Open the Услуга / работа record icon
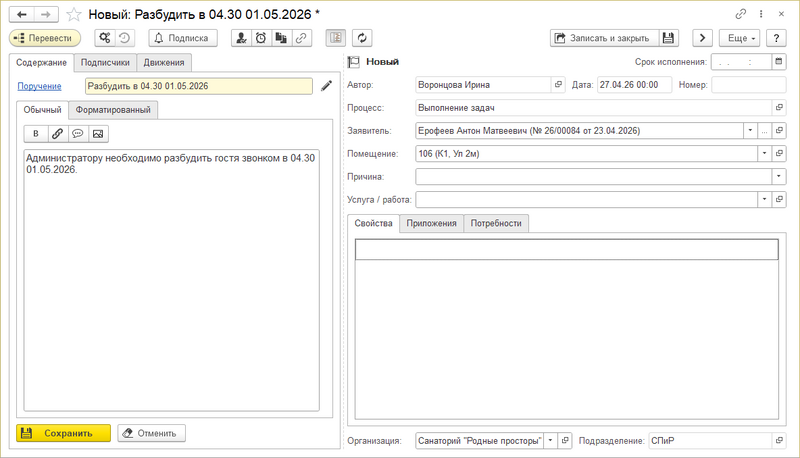 (779, 199)
